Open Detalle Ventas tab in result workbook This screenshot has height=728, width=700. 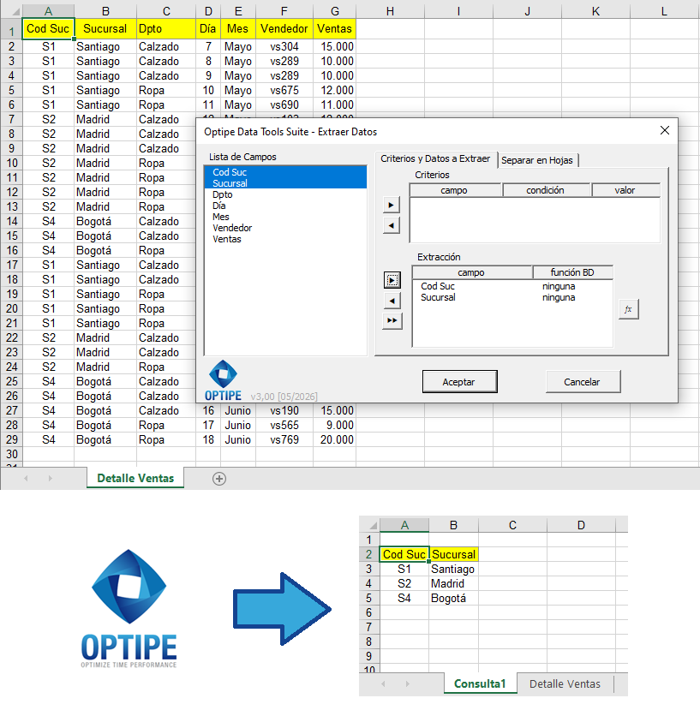point(565,683)
